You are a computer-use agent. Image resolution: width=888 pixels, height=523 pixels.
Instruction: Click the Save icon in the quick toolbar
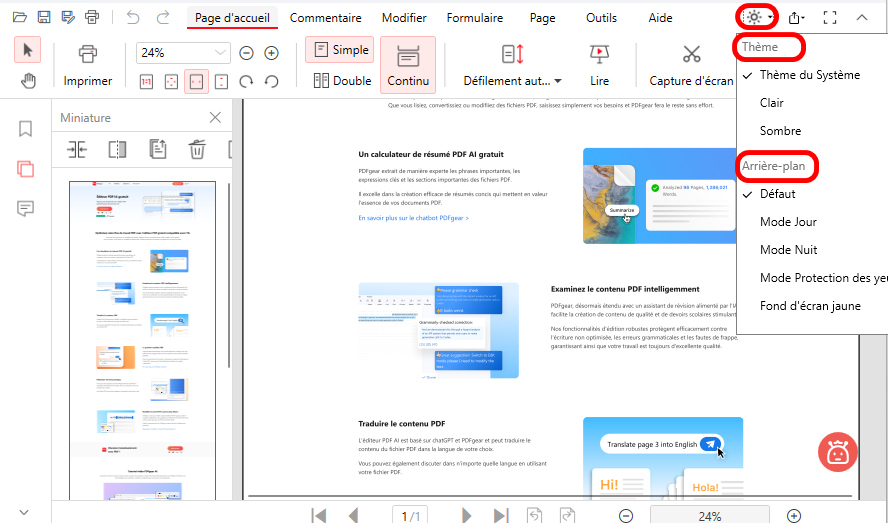point(44,18)
